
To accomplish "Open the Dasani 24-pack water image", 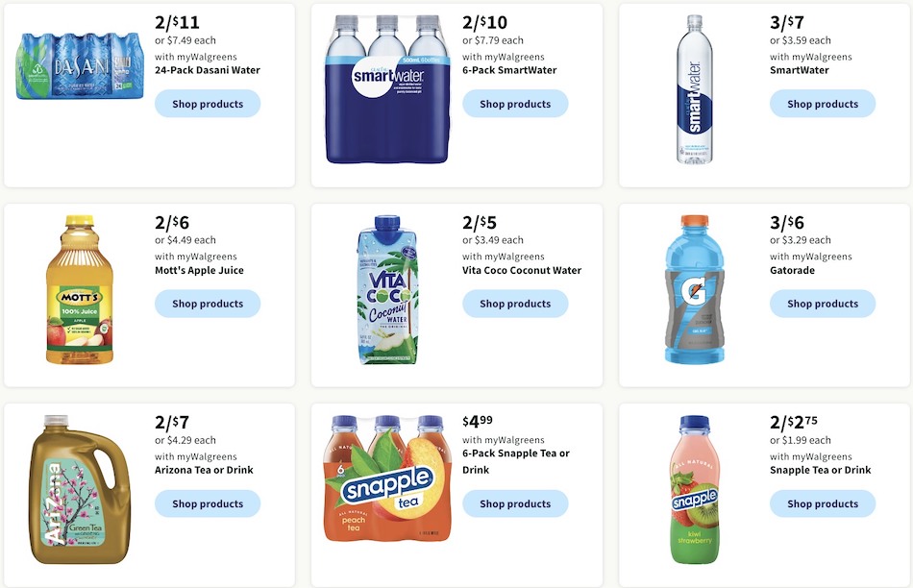I will coord(80,65).
